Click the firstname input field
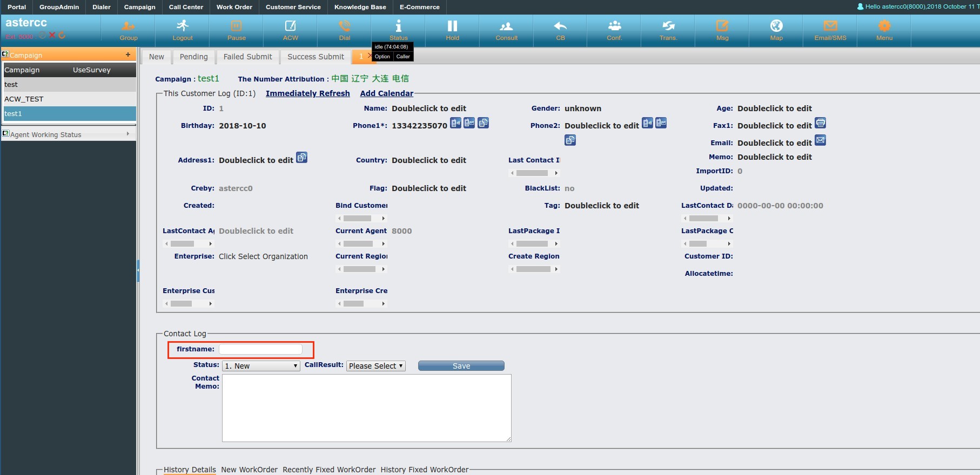This screenshot has height=475, width=980. point(260,349)
